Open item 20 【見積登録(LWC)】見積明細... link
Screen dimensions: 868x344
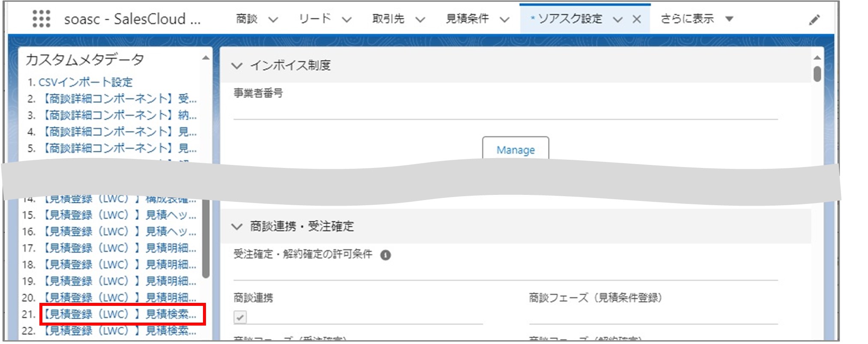(x=119, y=298)
